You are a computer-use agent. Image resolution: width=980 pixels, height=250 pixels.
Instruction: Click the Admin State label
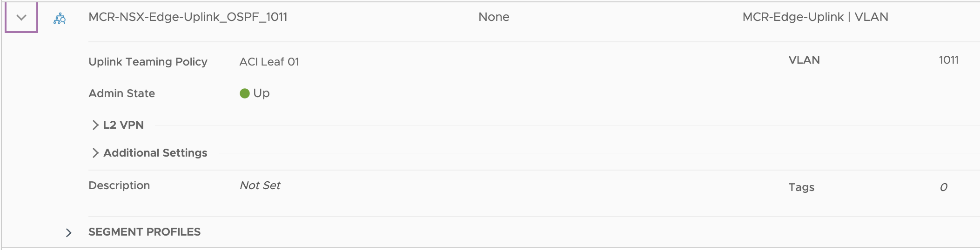point(122,93)
